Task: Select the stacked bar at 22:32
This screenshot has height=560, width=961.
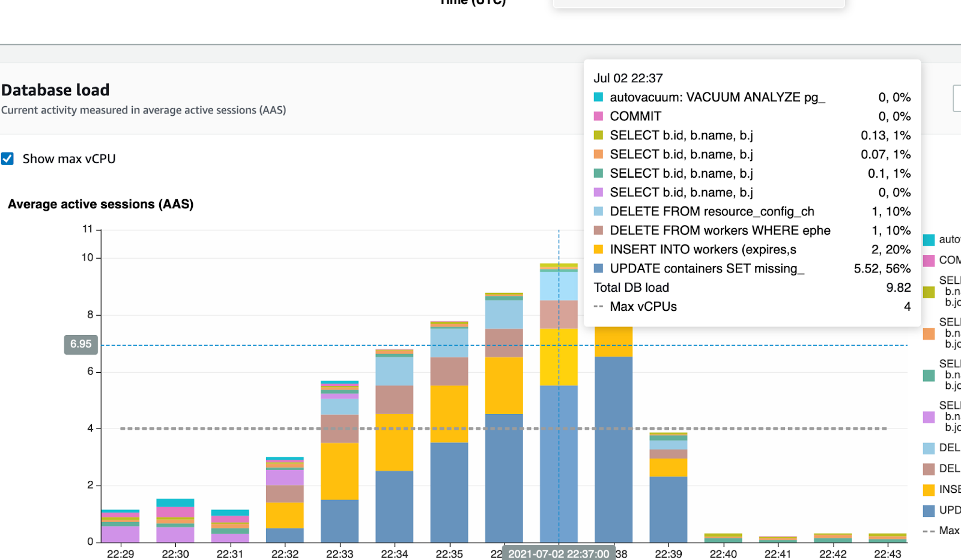Action: [285, 498]
